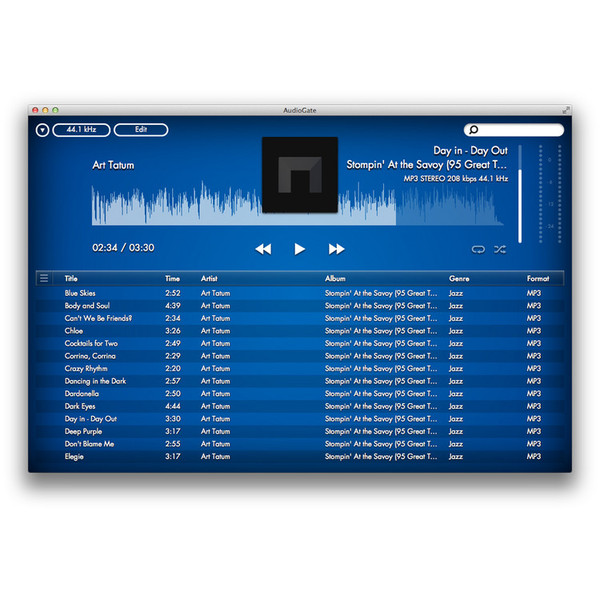
Task: Select the Corrina, Corrina track
Action: pos(300,356)
